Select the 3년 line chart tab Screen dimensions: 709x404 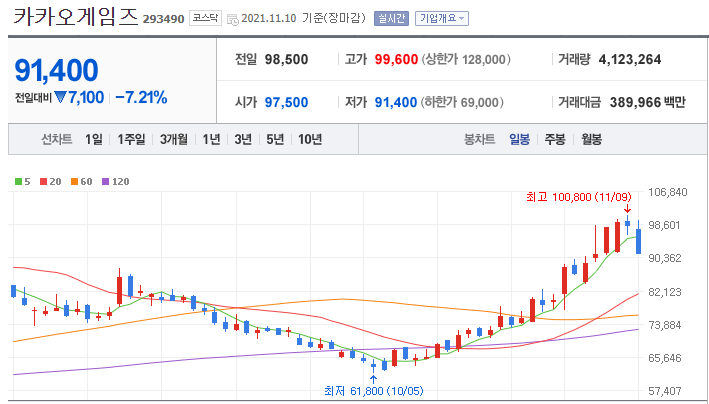point(243,139)
